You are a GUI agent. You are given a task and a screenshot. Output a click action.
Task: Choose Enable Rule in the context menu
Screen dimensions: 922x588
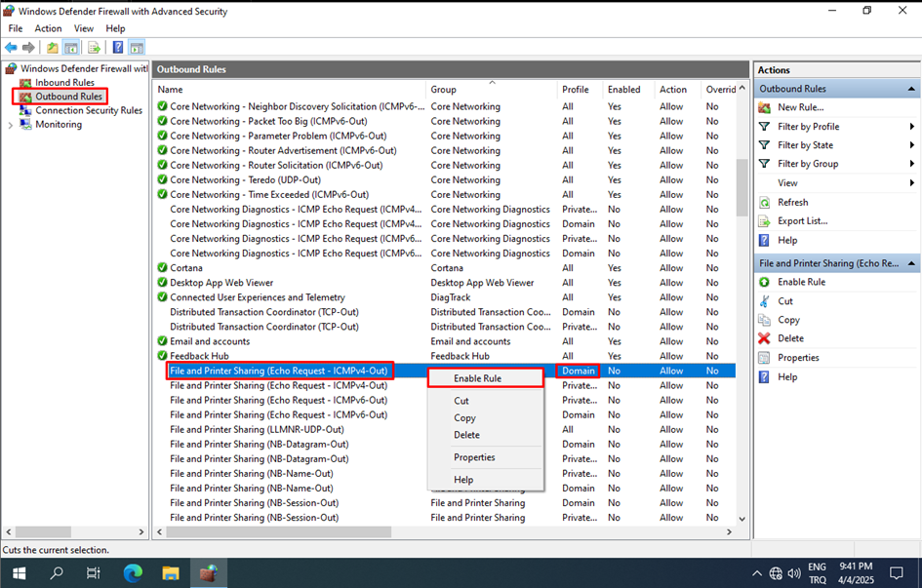(485, 378)
